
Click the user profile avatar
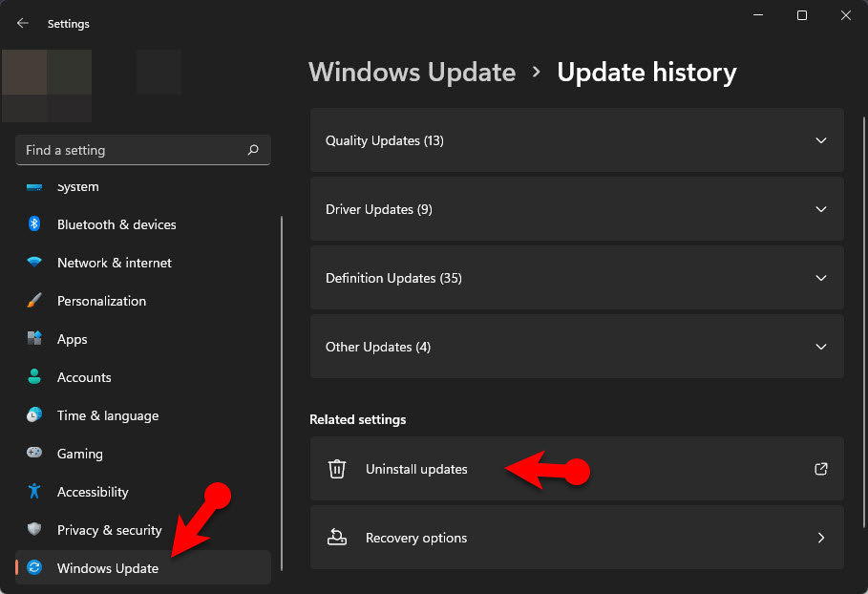pos(47,85)
